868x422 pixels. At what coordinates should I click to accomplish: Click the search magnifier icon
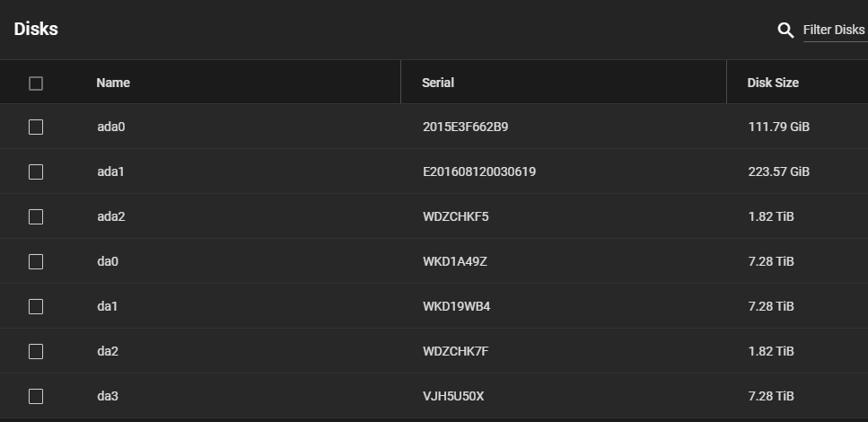tap(785, 30)
